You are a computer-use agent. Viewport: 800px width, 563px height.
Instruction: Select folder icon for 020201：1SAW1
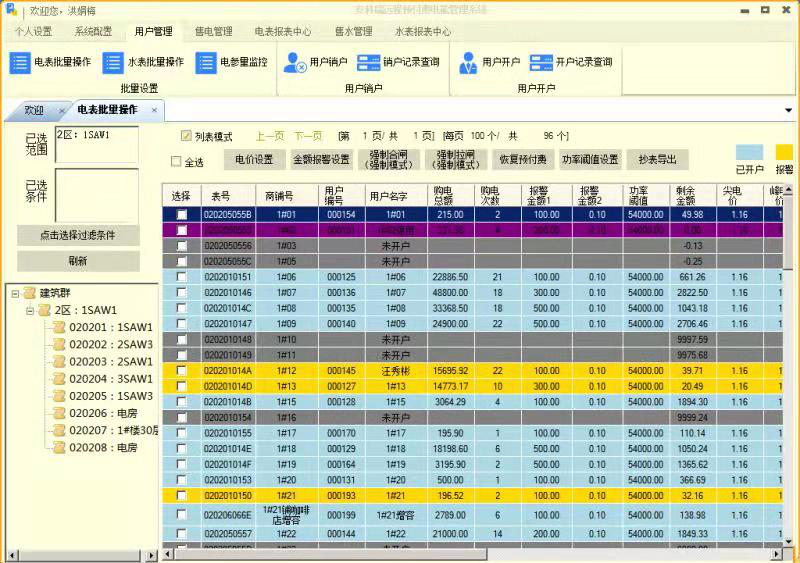click(x=60, y=327)
